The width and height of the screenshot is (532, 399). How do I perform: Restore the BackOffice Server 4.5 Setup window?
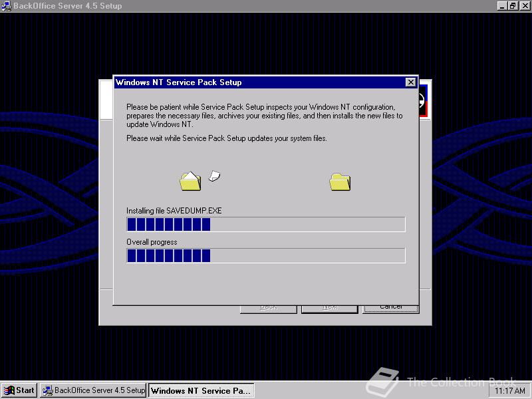(x=513, y=6)
